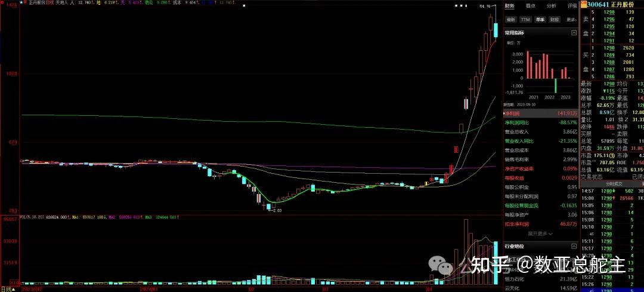
Task: Open the 看点 tab
Action: point(530,6)
